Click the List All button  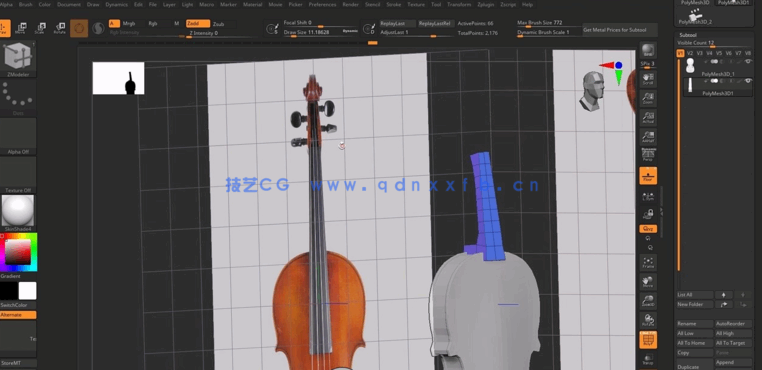coord(694,295)
